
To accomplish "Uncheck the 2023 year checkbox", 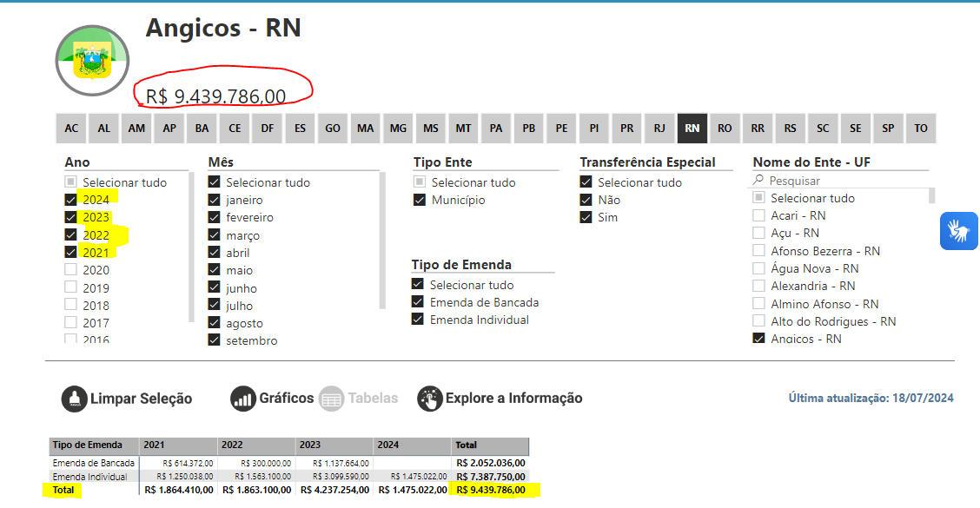I will 70,217.
